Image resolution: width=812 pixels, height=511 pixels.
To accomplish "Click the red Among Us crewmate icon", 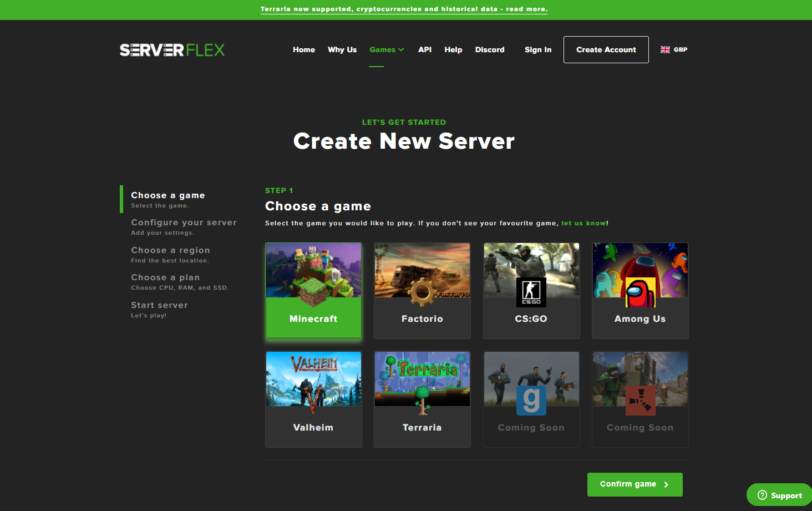I will click(x=640, y=292).
